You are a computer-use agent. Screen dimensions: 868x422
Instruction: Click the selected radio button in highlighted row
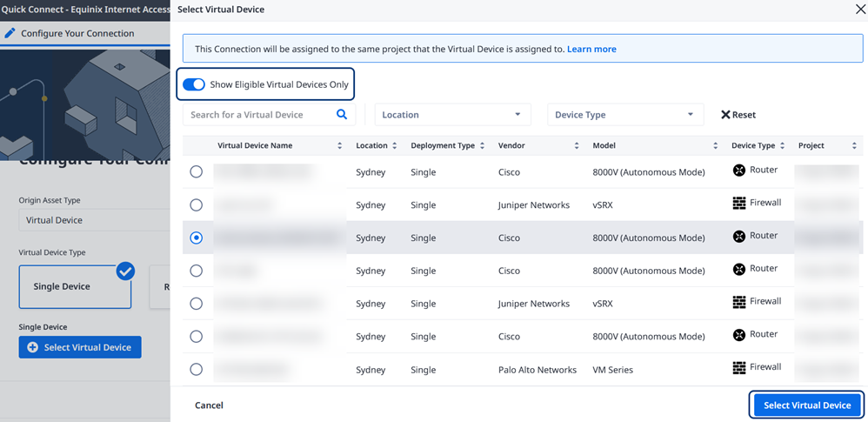coord(196,238)
